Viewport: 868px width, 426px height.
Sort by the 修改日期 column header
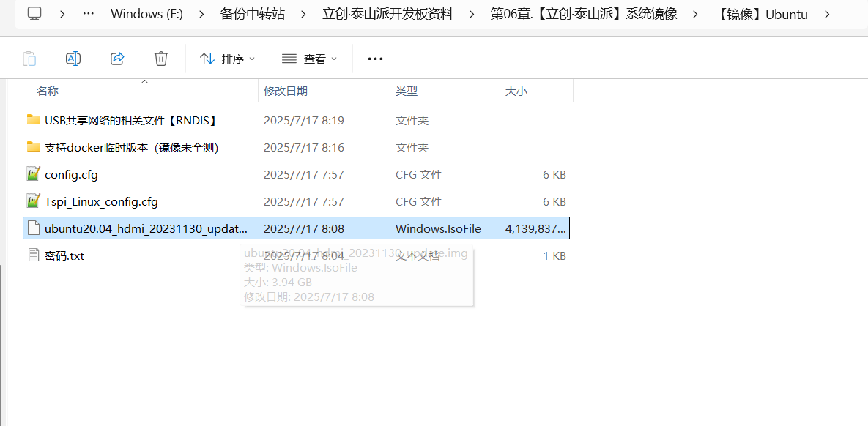click(286, 91)
